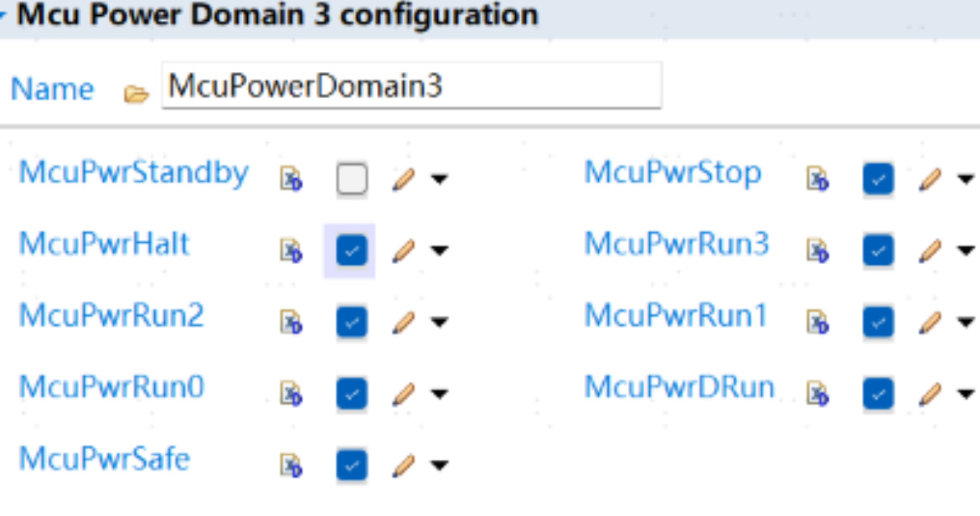This screenshot has width=980, height=516.
Task: Click the McuPwrRun0 document icon
Action: coord(291,395)
